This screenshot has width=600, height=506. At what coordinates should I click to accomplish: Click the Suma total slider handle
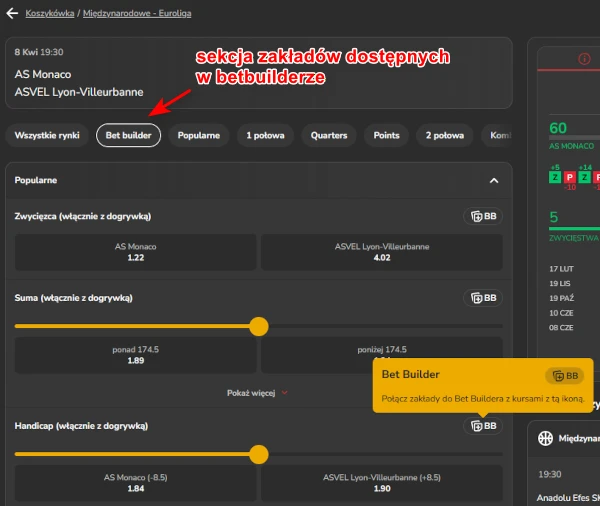click(x=259, y=326)
